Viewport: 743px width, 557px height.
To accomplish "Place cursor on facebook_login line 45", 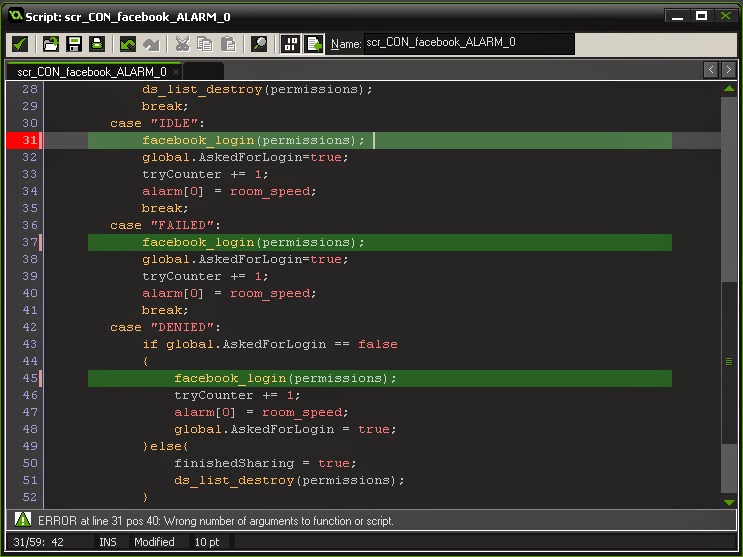I will click(x=285, y=378).
